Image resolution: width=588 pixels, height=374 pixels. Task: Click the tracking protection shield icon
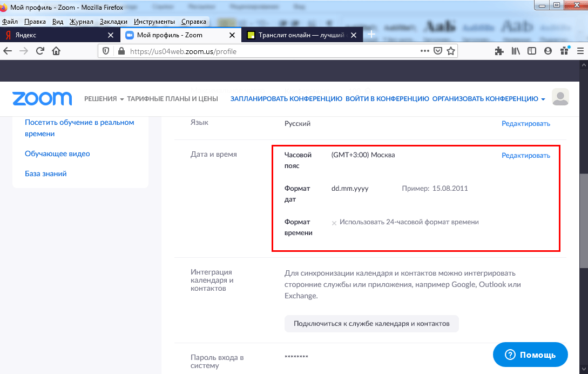105,50
